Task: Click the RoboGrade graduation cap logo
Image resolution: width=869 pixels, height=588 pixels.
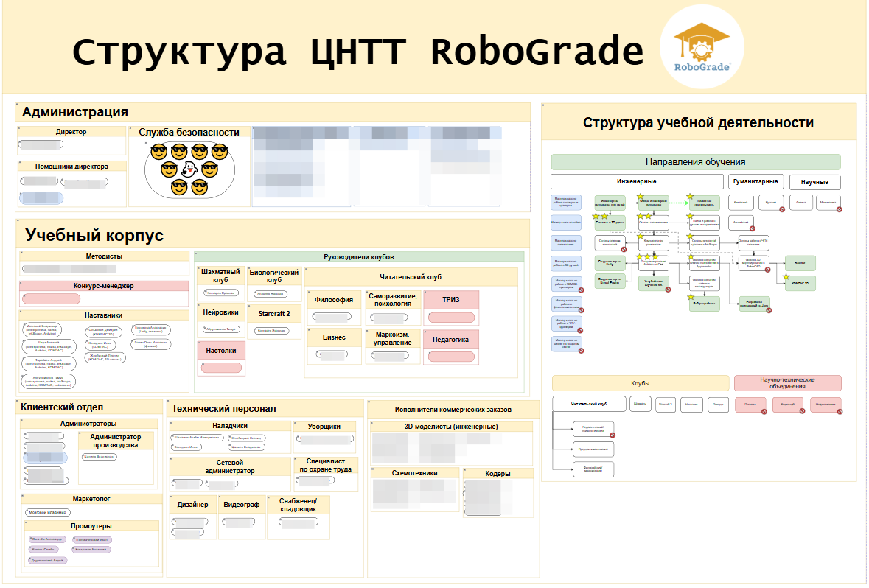Action: tap(701, 41)
